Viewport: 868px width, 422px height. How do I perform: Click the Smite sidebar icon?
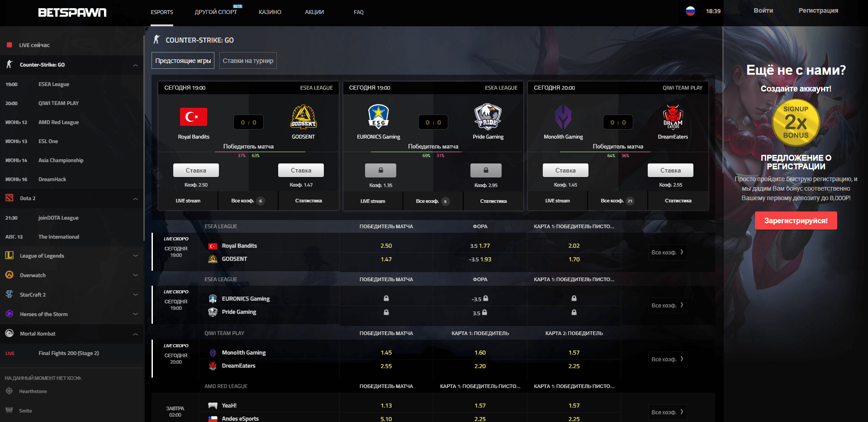coord(9,410)
